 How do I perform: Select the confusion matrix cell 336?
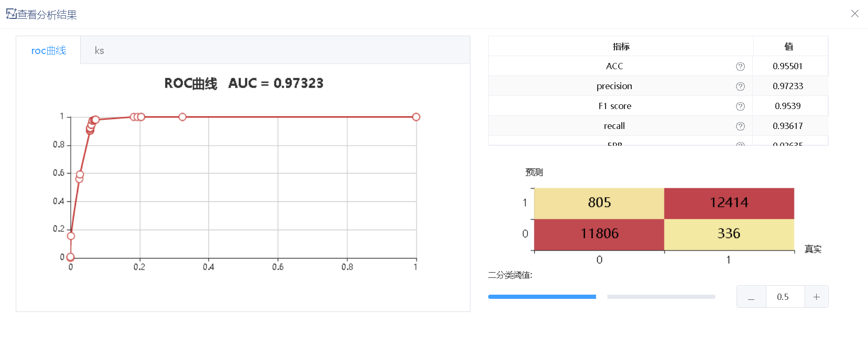[x=729, y=234]
